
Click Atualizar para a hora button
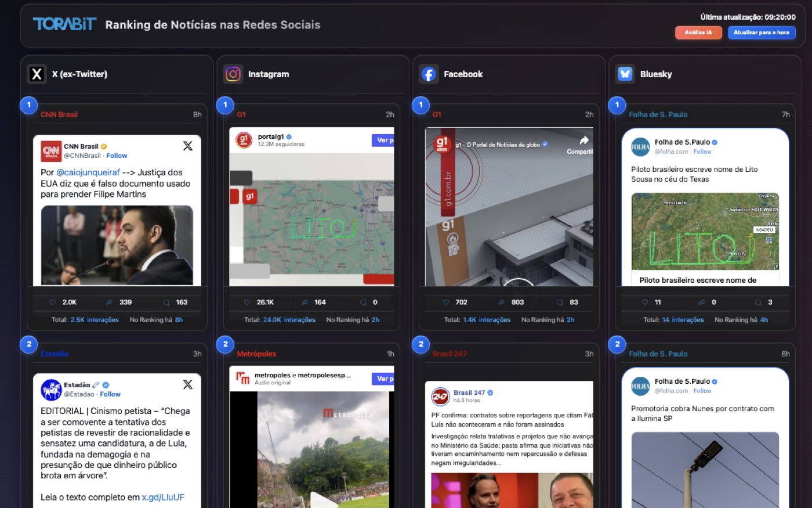[762, 33]
